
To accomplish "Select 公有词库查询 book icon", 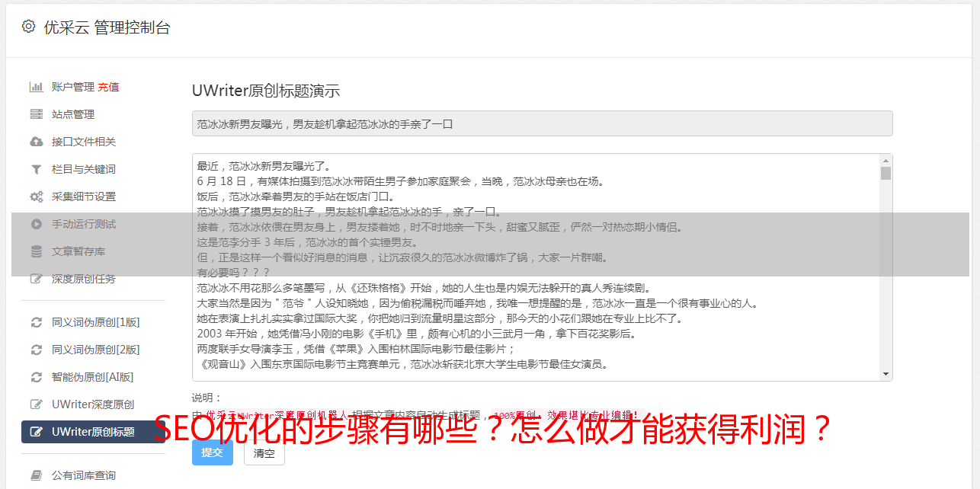I will tap(36, 475).
